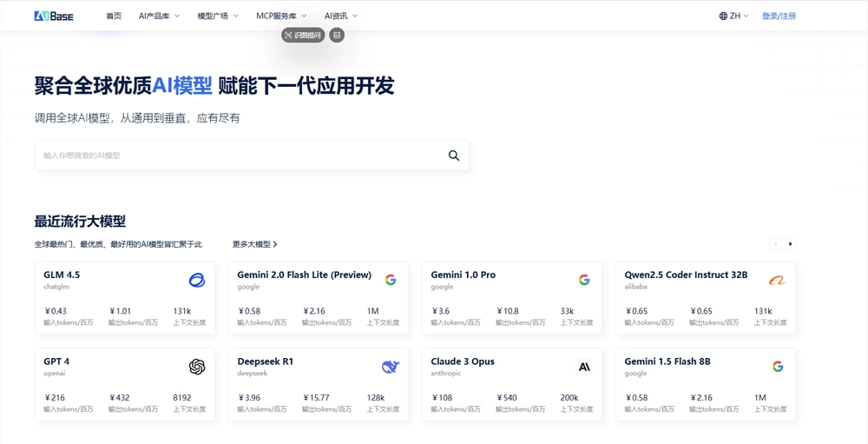Click ¥1.01 output price on GLM 4.5
This screenshot has width=868, height=444.
pos(120,311)
